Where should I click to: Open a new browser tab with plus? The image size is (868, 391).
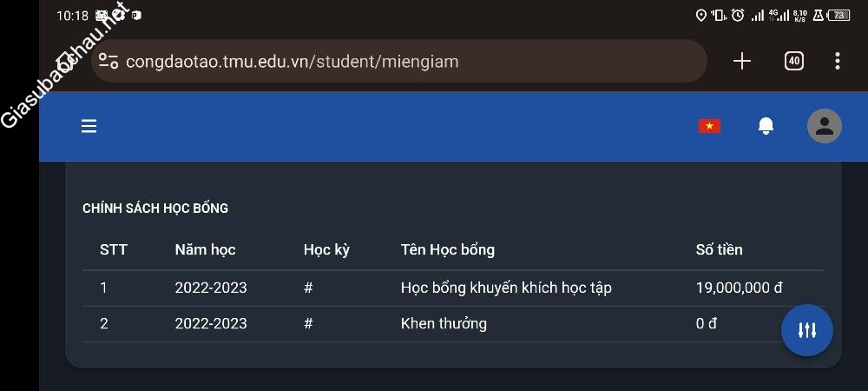point(742,61)
